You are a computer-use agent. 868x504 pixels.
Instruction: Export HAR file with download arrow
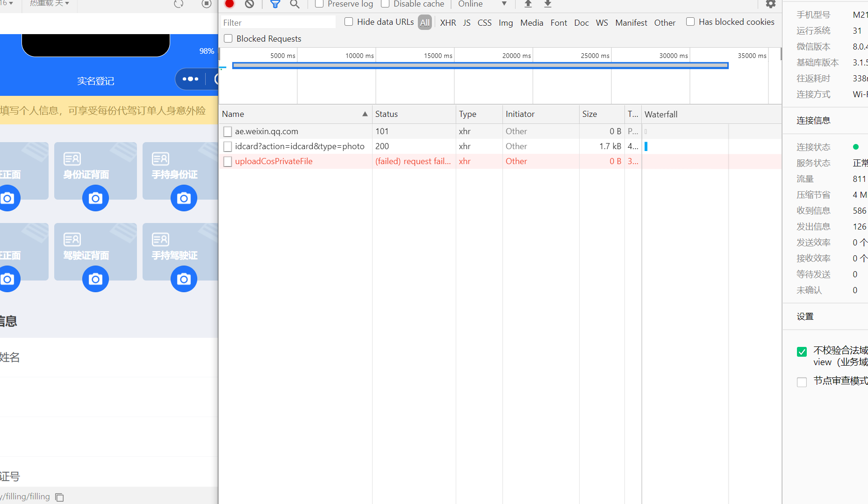click(x=548, y=4)
